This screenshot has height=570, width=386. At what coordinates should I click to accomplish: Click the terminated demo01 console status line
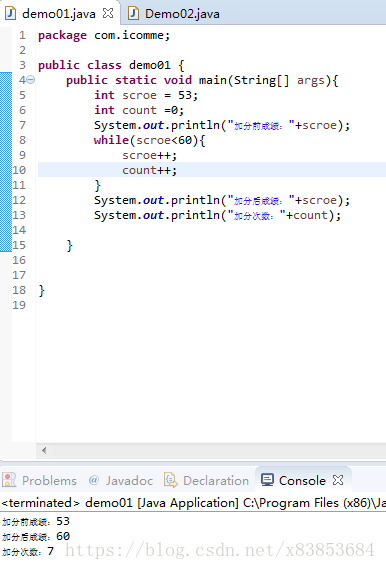pos(193,503)
